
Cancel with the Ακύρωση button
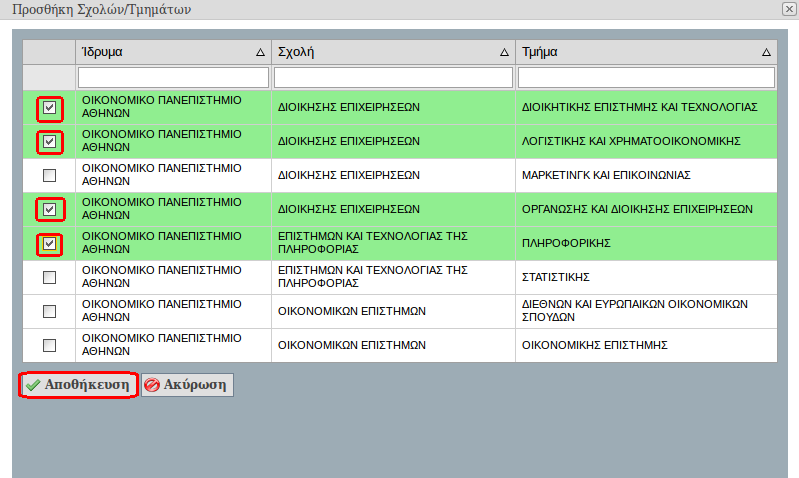187,385
